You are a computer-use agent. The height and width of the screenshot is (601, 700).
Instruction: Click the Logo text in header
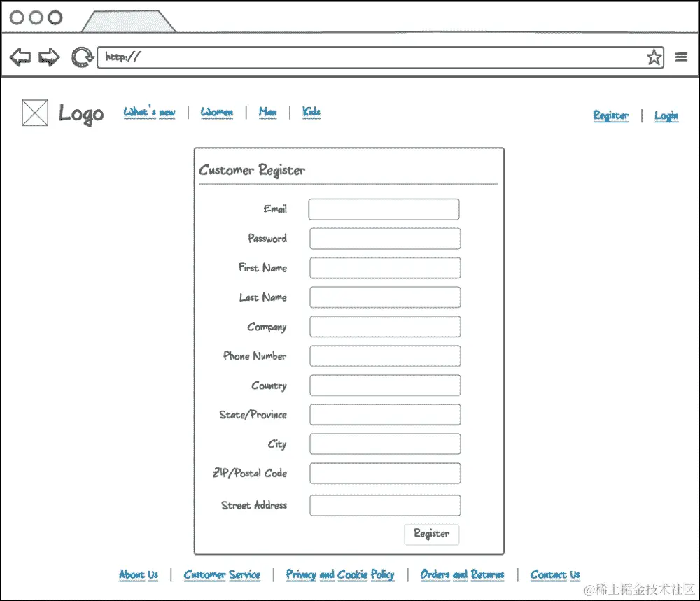80,114
